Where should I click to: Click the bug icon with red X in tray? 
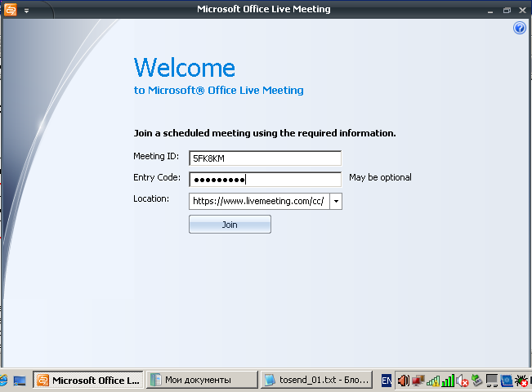point(521,381)
